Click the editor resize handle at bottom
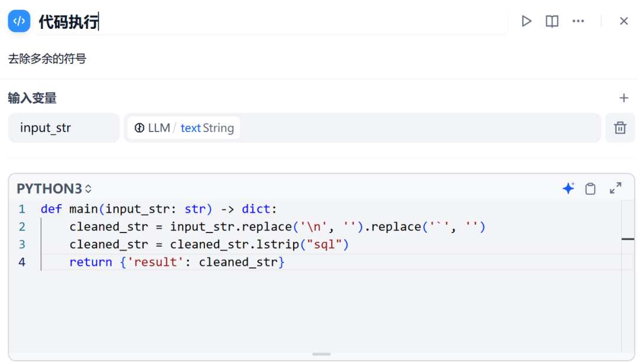The width and height of the screenshot is (638, 364). [x=321, y=354]
